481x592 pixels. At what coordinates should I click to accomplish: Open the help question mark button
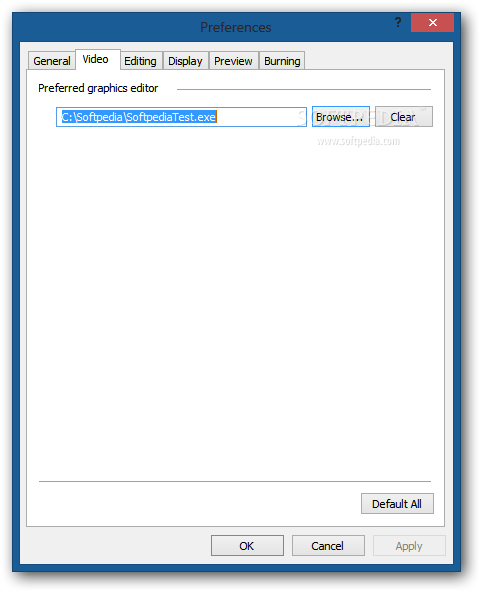(398, 23)
